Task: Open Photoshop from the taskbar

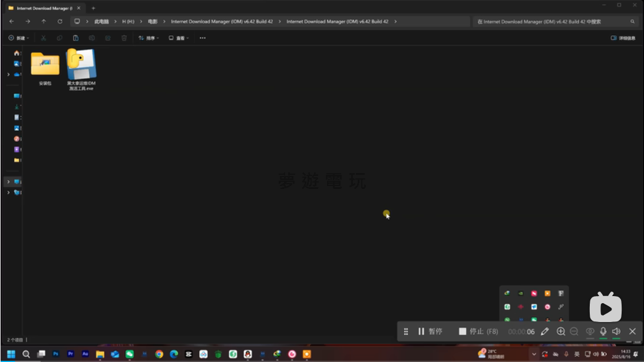Action: click(56, 354)
